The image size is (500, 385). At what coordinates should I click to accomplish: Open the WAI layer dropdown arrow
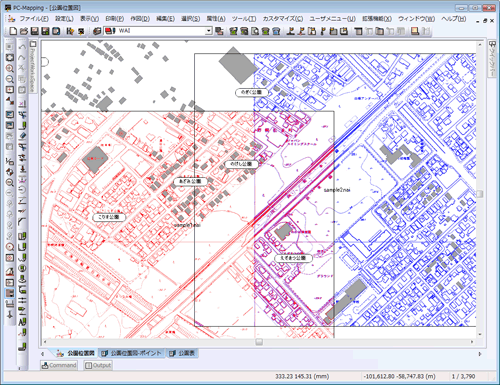click(209, 31)
